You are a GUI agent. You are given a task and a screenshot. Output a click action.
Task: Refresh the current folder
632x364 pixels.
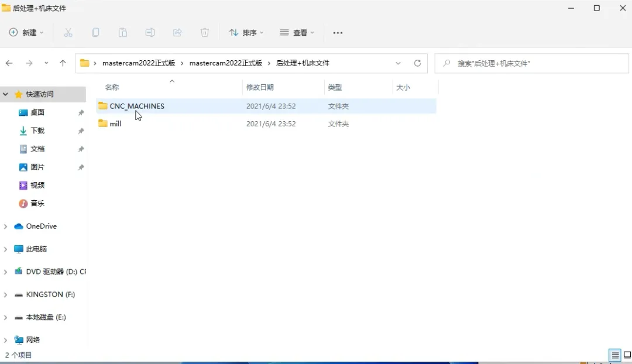pyautogui.click(x=418, y=63)
